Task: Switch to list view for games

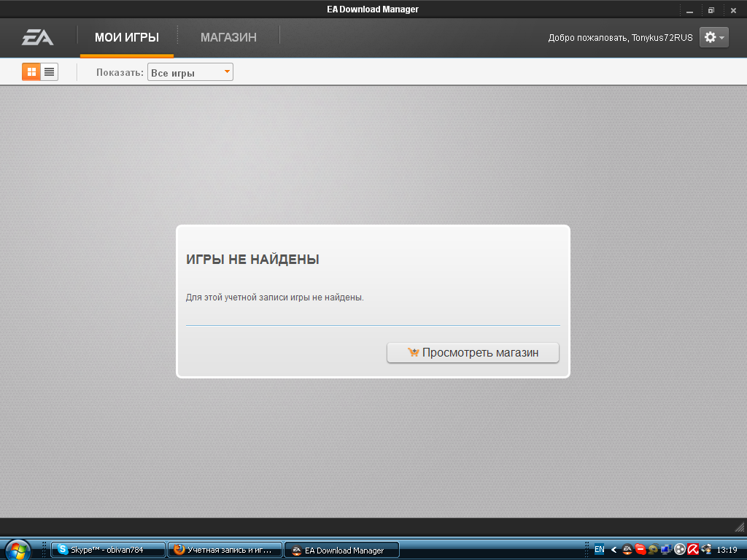Action: 49,72
